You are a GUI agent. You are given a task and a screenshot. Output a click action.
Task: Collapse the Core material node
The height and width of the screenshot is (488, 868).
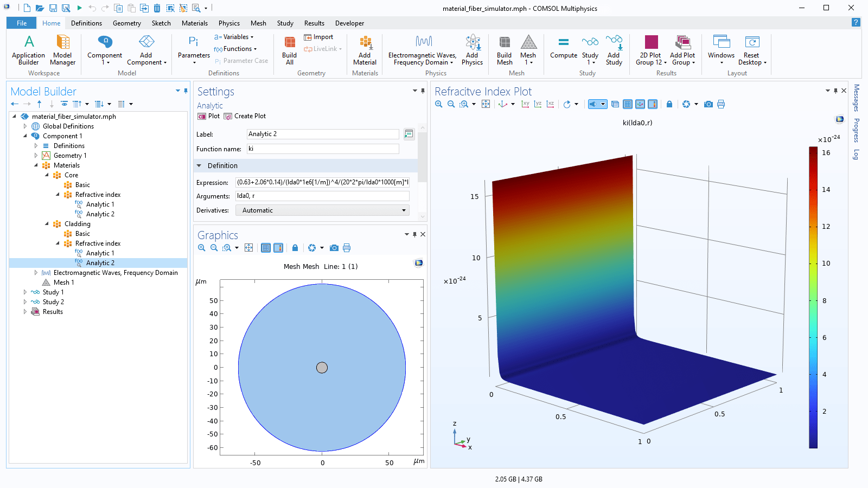(47, 175)
